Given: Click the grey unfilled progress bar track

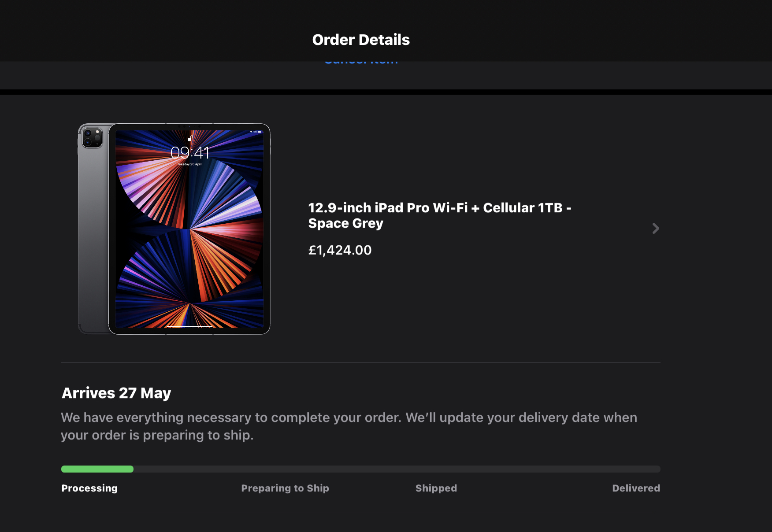Looking at the screenshot, I should point(397,469).
